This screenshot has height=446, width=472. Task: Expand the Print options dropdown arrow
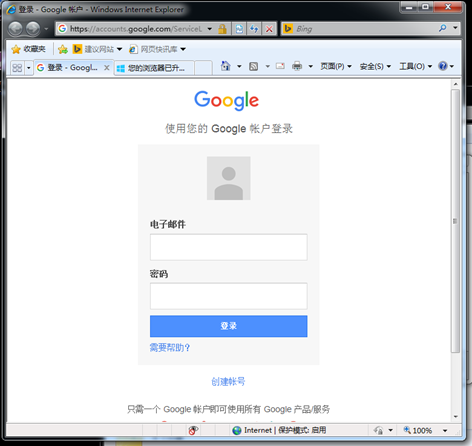point(311,66)
